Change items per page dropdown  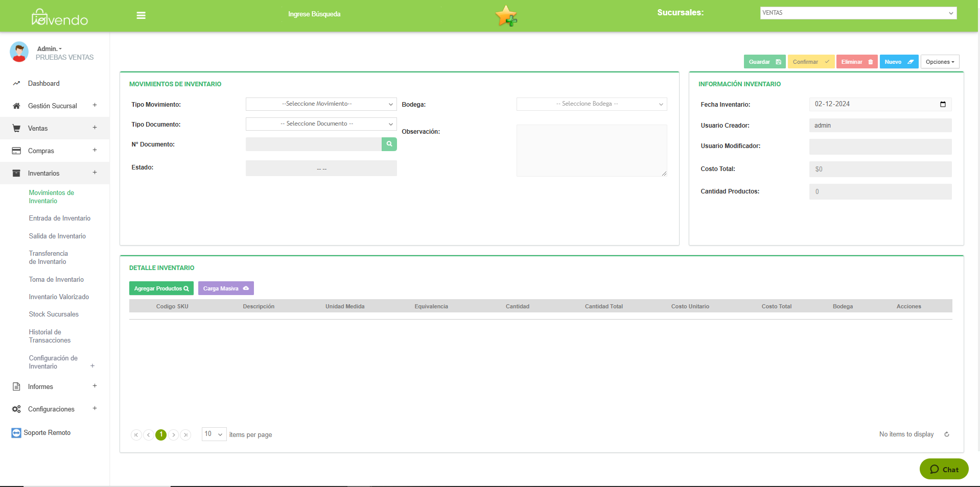coord(214,434)
